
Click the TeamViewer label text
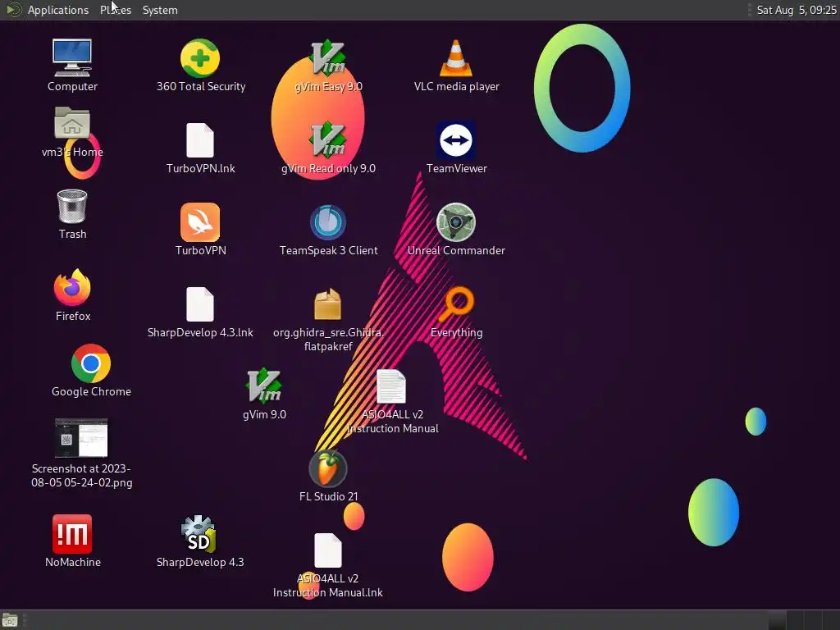coord(456,168)
